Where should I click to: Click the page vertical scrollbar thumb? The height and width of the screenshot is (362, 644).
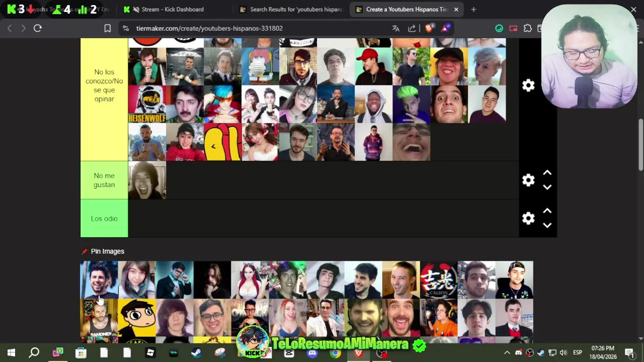(640, 146)
